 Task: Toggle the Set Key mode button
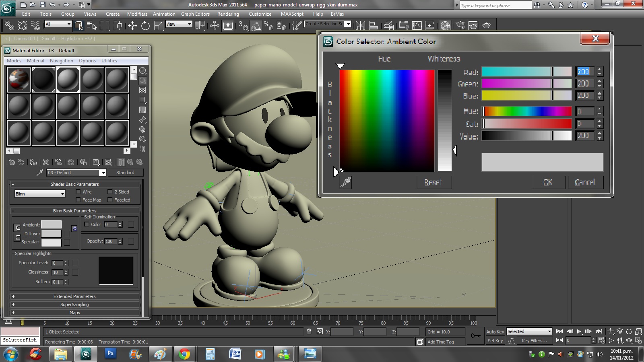click(x=495, y=341)
